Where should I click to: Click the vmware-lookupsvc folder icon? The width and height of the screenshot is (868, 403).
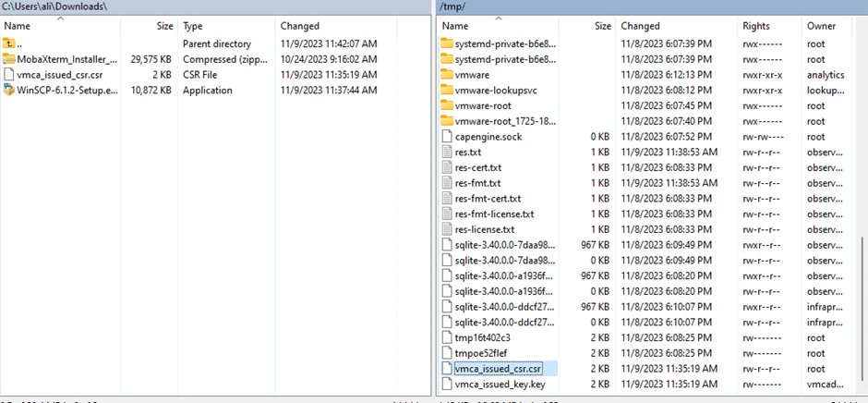pos(447,91)
